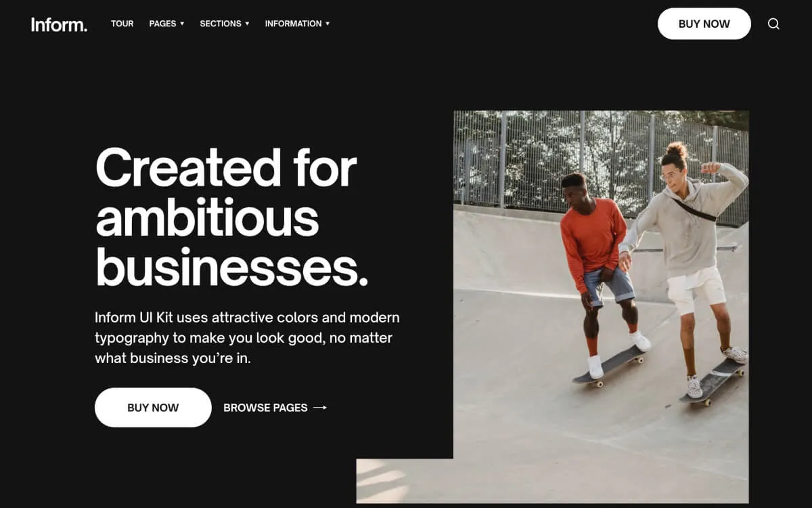Click the Inform UI Kit description paragraph

click(247, 337)
